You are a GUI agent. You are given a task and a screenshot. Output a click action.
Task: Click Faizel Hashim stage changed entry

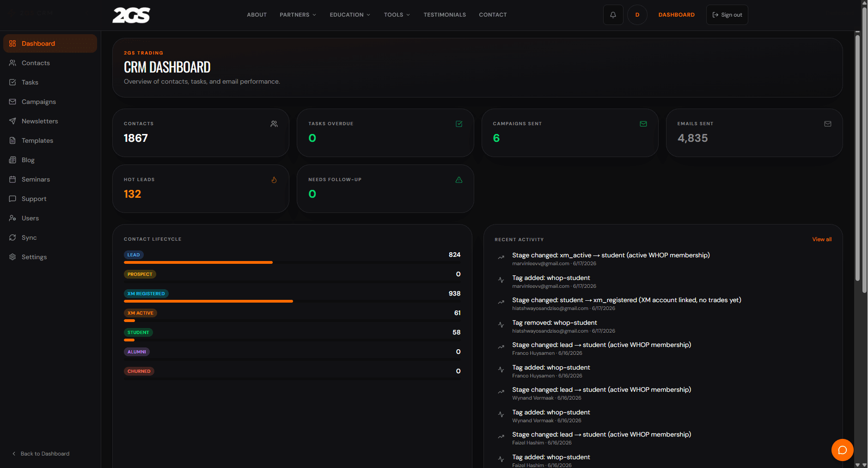click(663, 438)
